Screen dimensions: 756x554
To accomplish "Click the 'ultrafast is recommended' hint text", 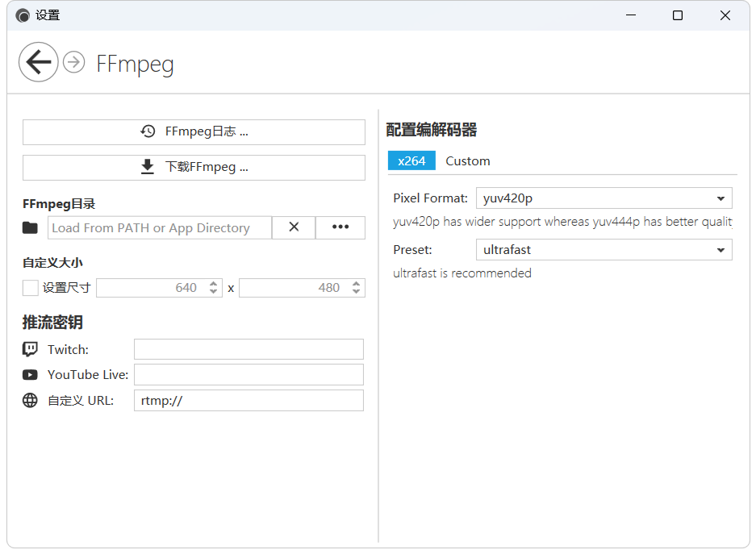I will point(462,273).
